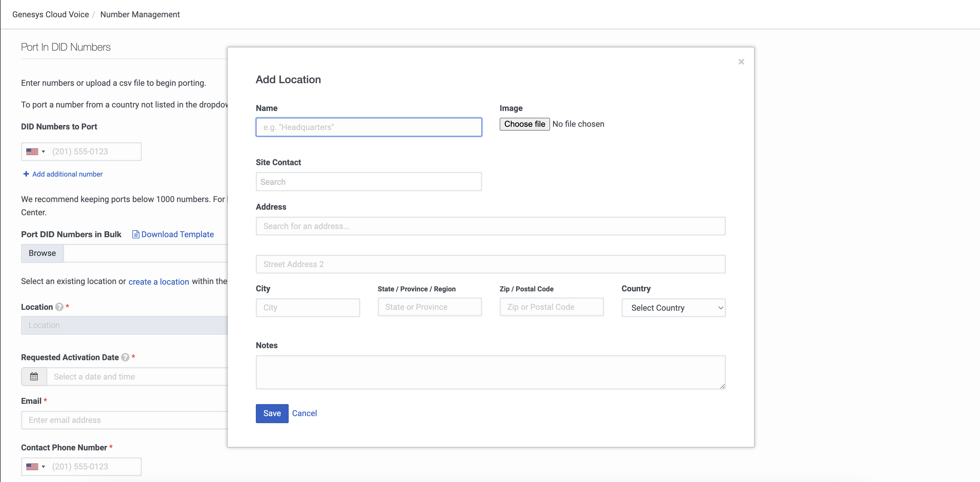Open the US flag country selector for DID numbers
Screen dimensions: 980x482
35,152
